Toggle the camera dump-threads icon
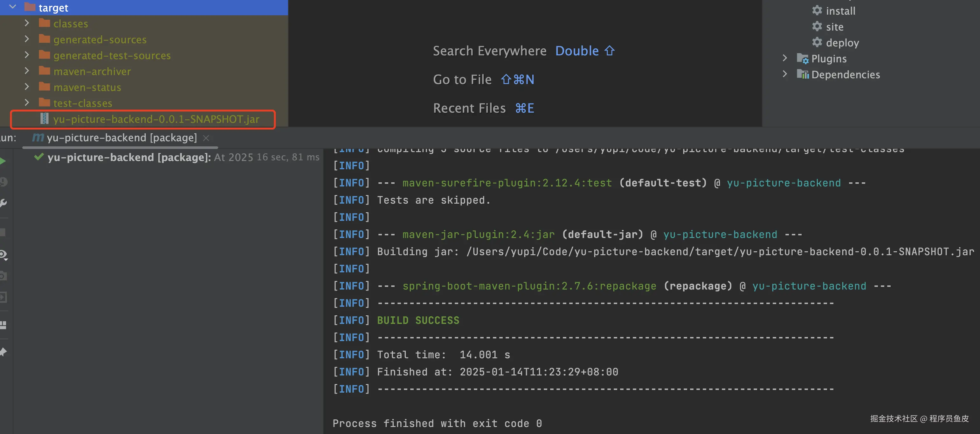 pos(3,276)
